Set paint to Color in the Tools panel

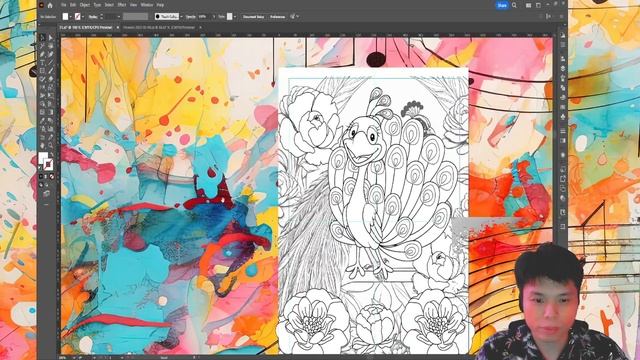pyautogui.click(x=41, y=176)
